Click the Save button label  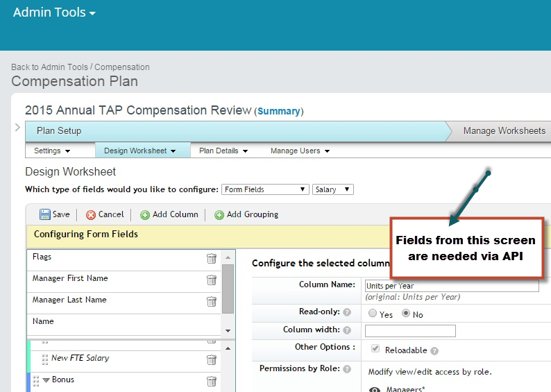pyautogui.click(x=61, y=214)
